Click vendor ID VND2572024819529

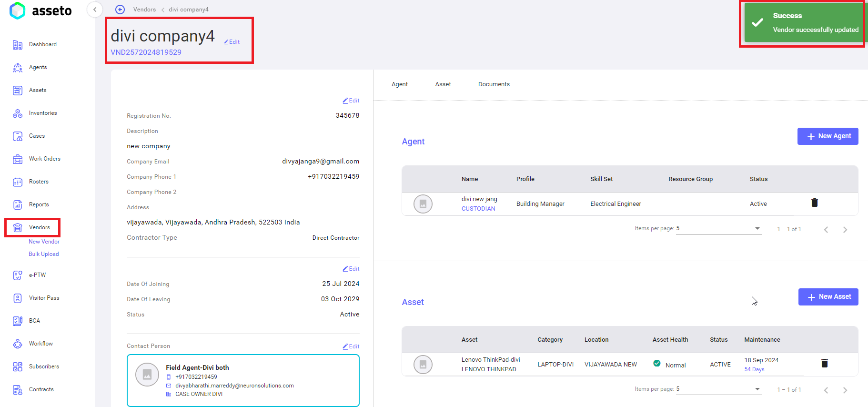pos(146,52)
